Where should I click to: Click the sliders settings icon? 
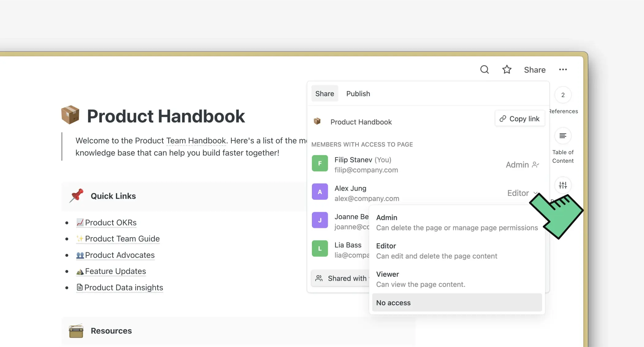(x=563, y=185)
